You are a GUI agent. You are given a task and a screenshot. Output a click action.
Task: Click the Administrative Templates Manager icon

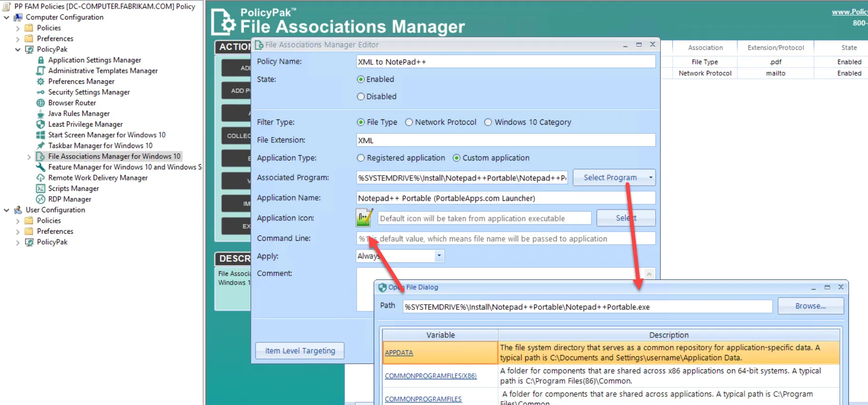41,70
